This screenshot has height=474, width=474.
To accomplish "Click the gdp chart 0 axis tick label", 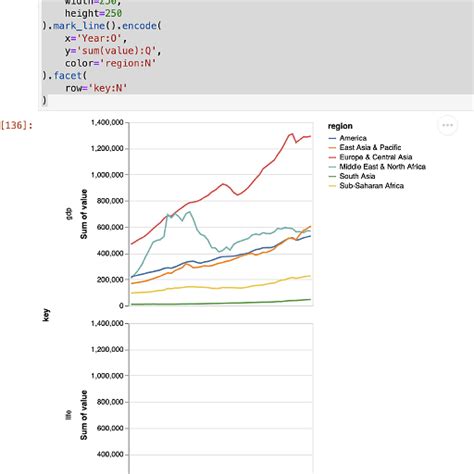I will (x=121, y=306).
